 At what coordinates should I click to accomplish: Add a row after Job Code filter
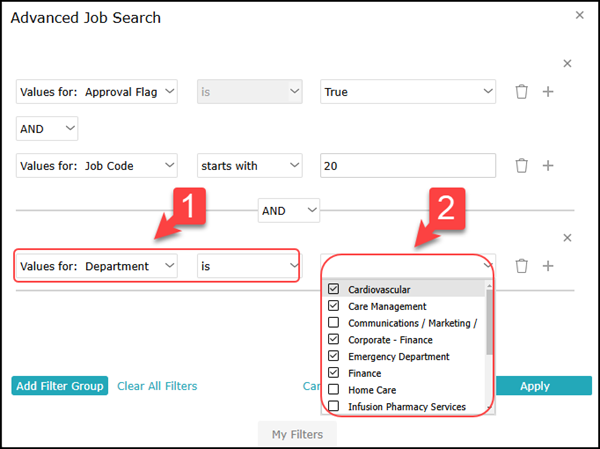[x=548, y=166]
